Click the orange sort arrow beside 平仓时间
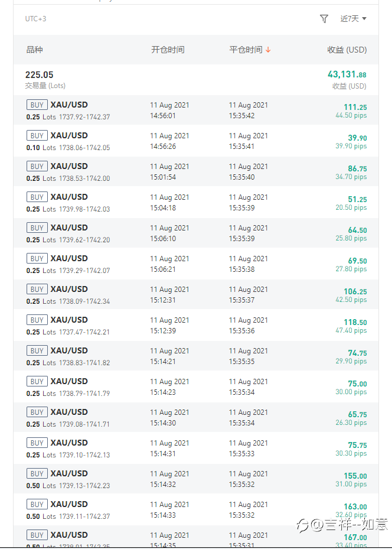The width and height of the screenshot is (392, 549). (268, 50)
